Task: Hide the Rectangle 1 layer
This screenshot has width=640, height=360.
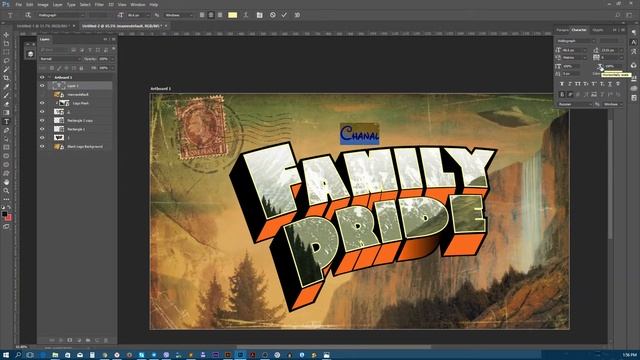Action: (x=42, y=129)
